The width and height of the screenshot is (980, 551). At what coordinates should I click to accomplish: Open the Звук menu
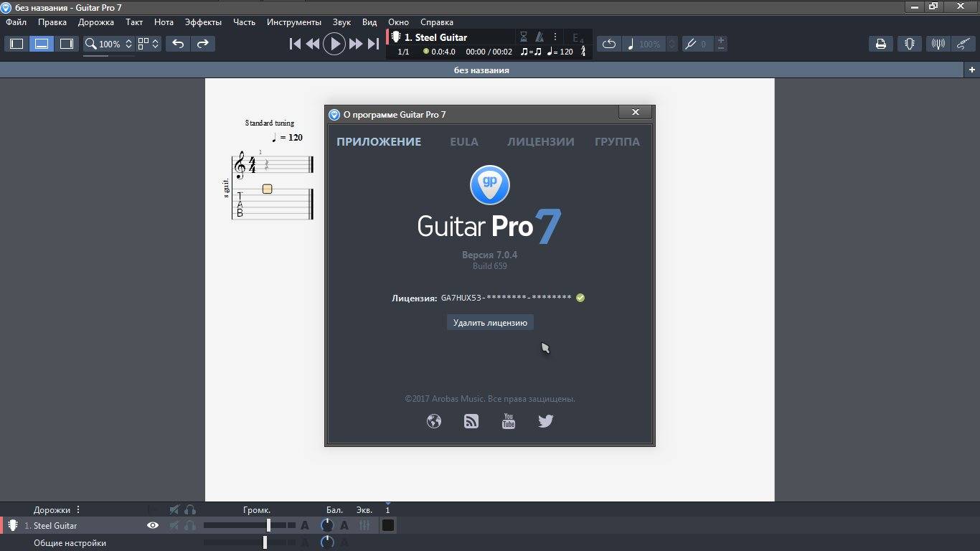click(341, 22)
